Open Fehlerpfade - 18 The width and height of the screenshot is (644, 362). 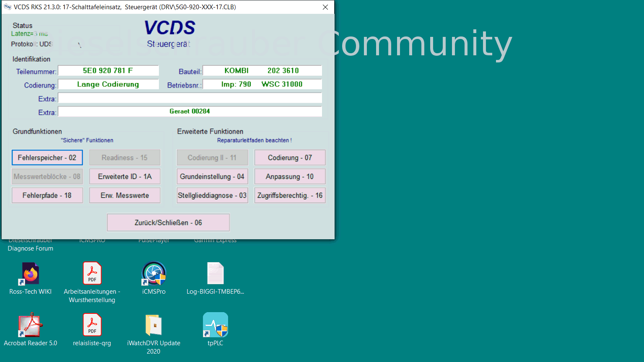[x=47, y=195]
